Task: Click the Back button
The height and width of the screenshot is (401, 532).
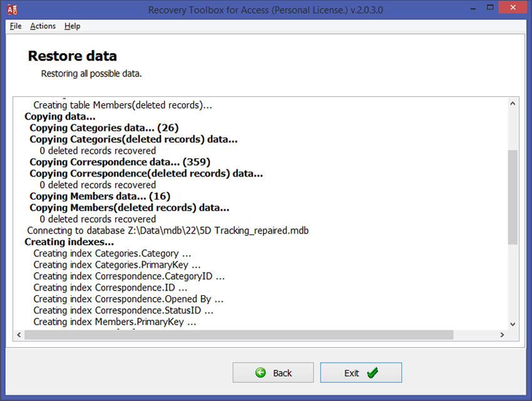Action: coord(273,372)
